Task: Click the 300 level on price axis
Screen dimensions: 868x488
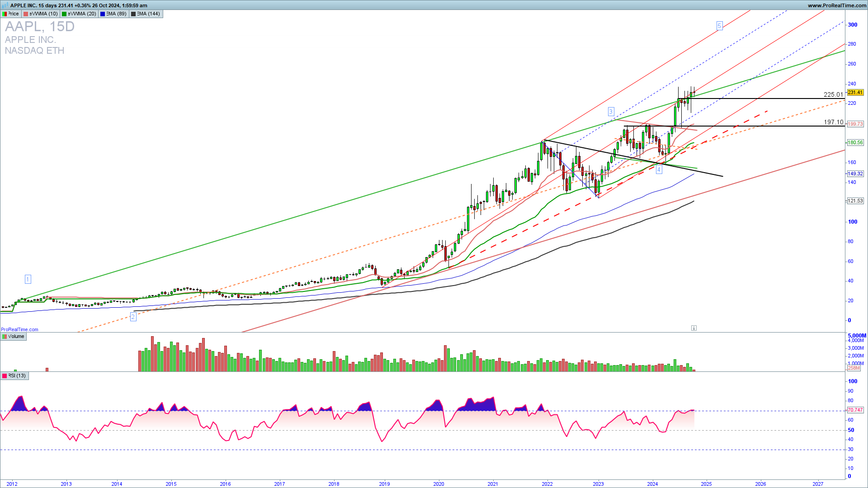Action: coord(853,25)
